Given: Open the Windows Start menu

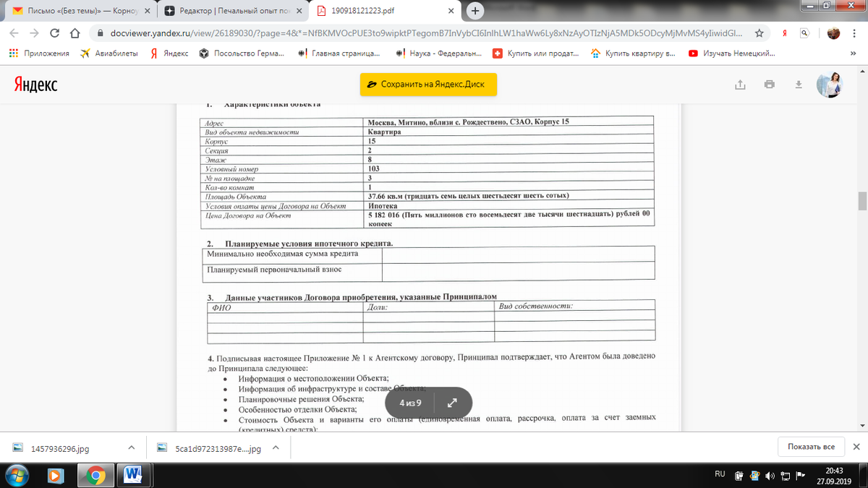Looking at the screenshot, I should pos(17,475).
